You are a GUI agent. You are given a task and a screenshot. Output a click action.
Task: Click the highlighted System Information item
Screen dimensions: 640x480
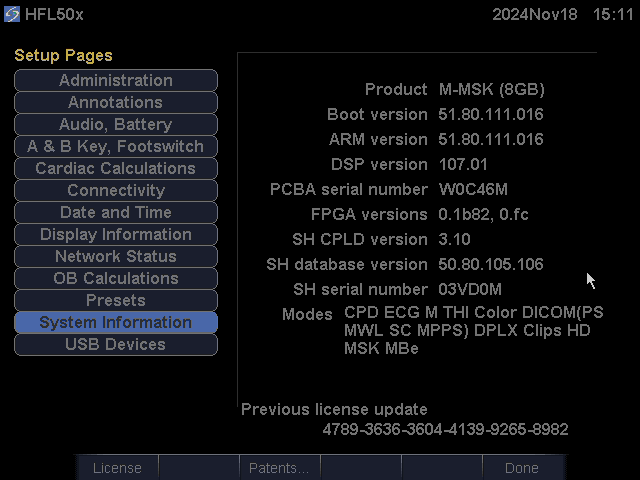click(x=116, y=323)
